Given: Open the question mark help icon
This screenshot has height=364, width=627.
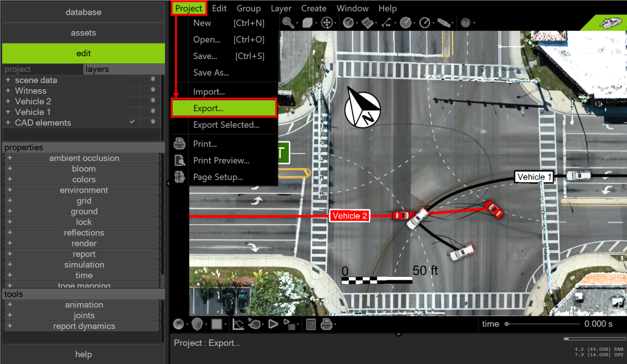Looking at the screenshot, I should 465,23.
